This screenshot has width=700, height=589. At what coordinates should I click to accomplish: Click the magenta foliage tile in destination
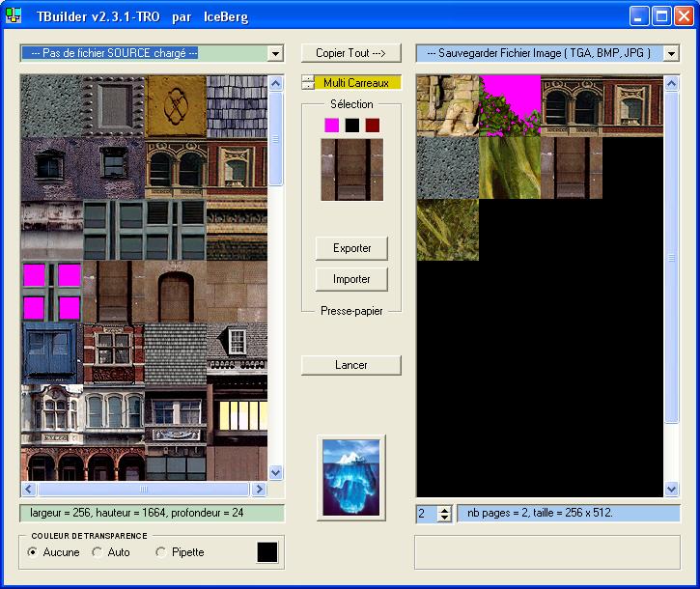pyautogui.click(x=510, y=106)
